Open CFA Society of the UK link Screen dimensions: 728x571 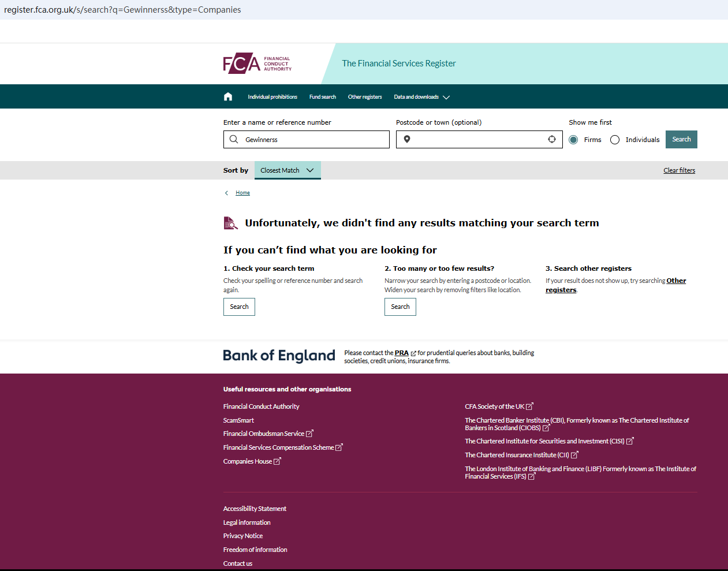pyautogui.click(x=495, y=406)
